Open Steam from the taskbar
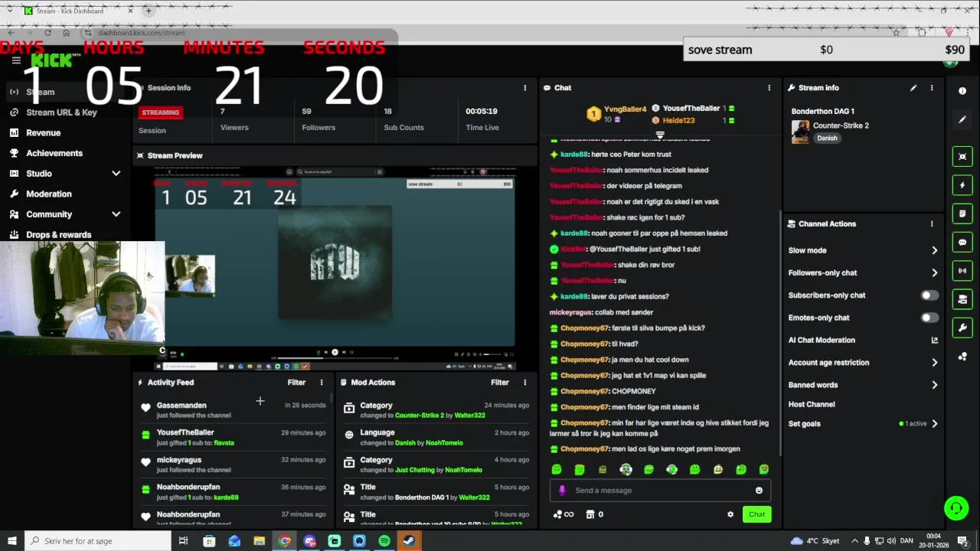 pos(410,541)
